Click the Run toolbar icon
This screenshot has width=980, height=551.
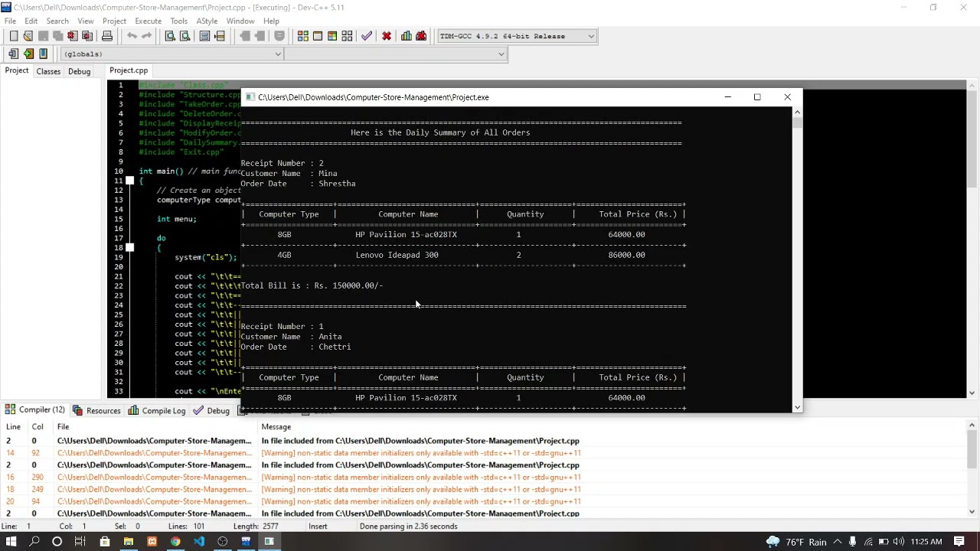(318, 36)
